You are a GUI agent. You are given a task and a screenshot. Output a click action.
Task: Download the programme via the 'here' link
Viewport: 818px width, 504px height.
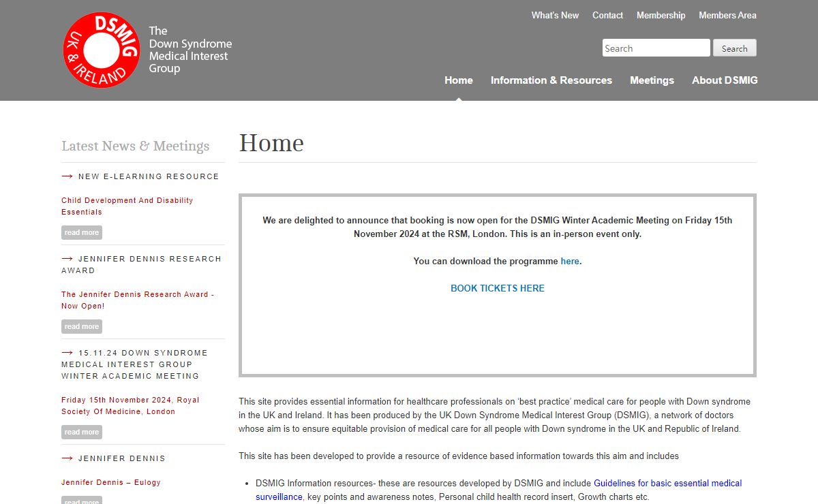pos(570,261)
